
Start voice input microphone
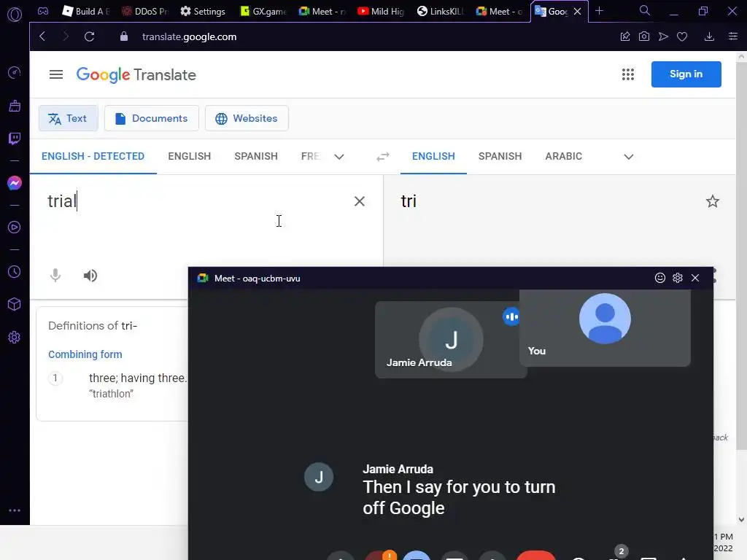[55, 275]
